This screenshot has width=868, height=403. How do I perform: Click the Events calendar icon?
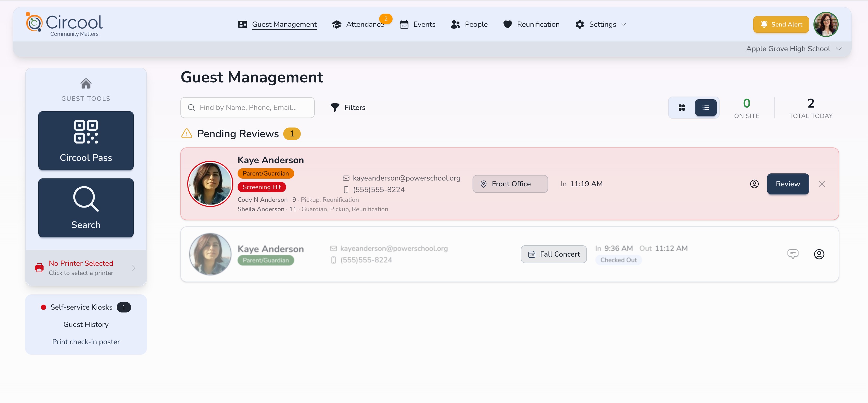click(404, 24)
